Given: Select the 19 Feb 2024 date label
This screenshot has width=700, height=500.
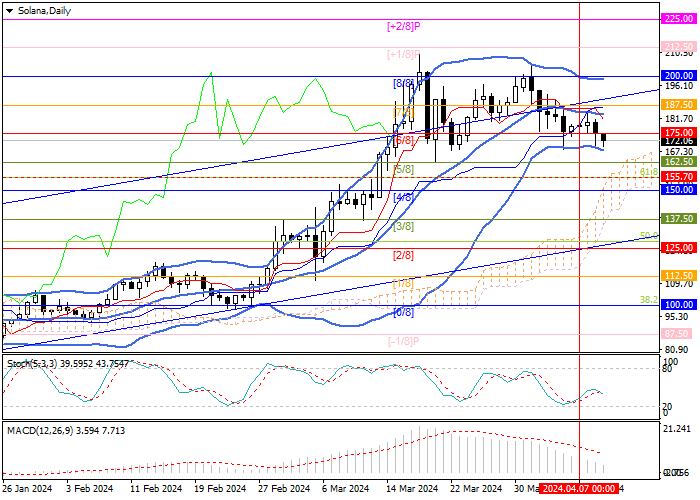Looking at the screenshot, I should (x=220, y=488).
